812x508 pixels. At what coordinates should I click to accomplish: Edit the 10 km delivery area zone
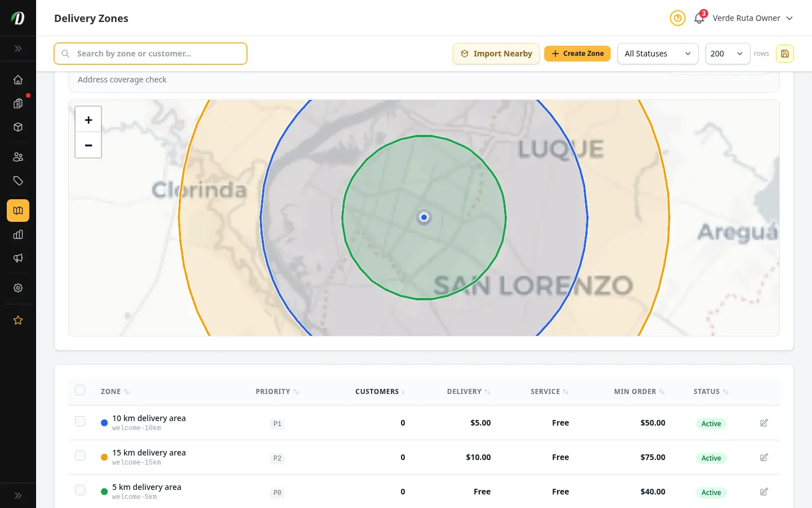[x=764, y=423]
